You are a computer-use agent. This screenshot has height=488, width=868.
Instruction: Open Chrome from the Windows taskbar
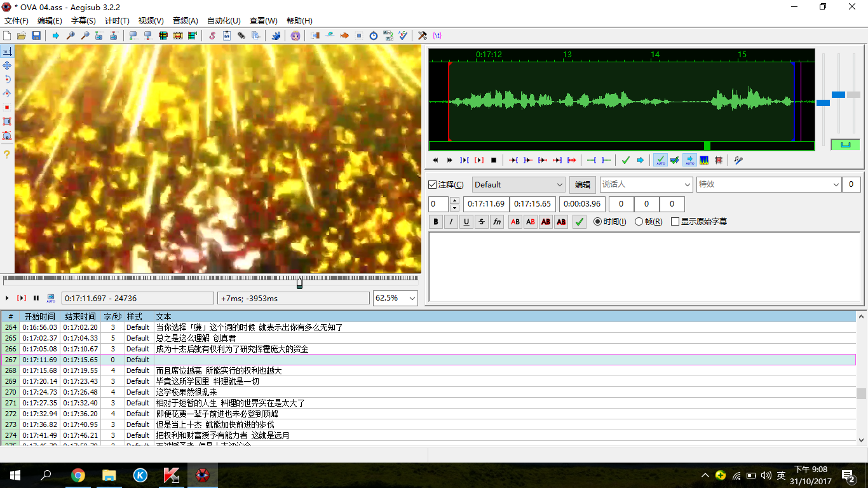[x=78, y=475]
